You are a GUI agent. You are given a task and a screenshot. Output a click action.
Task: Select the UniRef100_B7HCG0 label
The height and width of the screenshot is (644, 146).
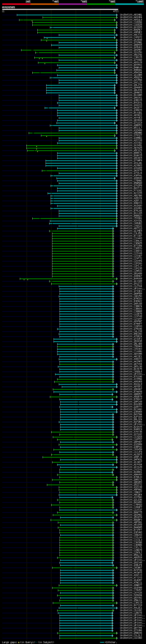[x=131, y=299]
